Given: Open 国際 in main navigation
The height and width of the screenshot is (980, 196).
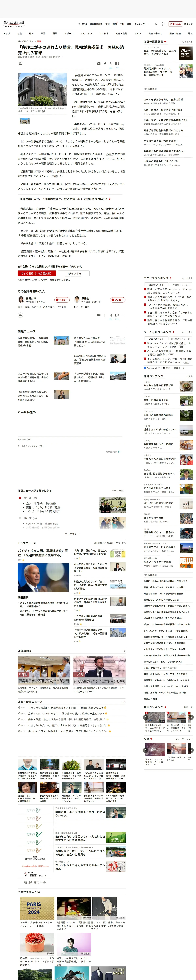Looking at the screenshot, I should point(55,33).
